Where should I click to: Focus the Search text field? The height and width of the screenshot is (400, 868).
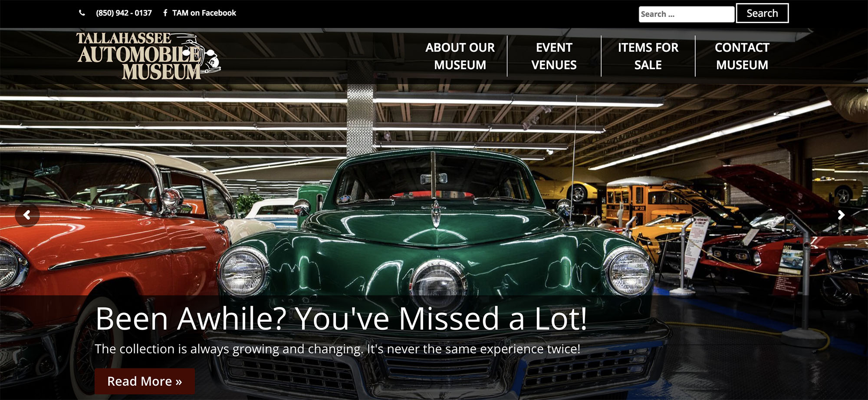point(687,14)
